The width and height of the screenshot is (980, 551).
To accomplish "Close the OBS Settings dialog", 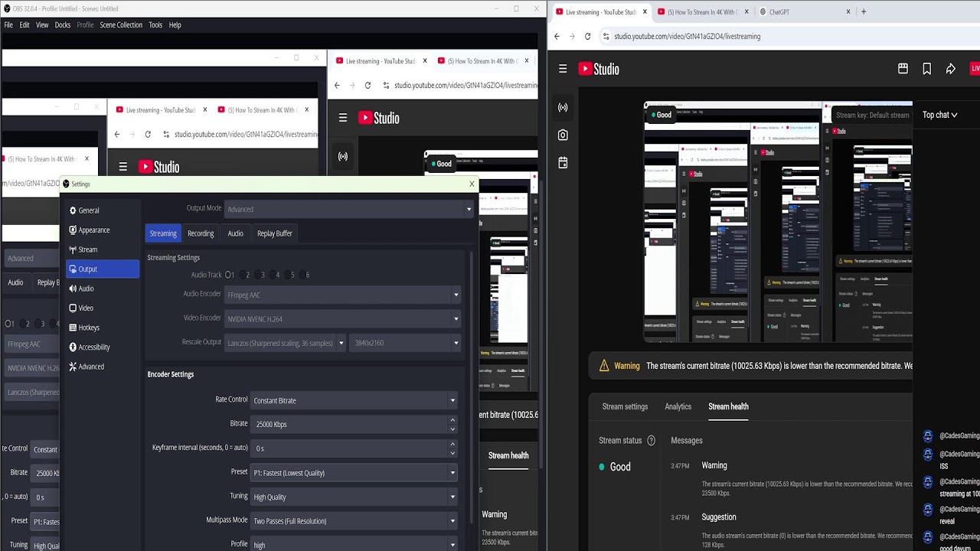I will [472, 184].
